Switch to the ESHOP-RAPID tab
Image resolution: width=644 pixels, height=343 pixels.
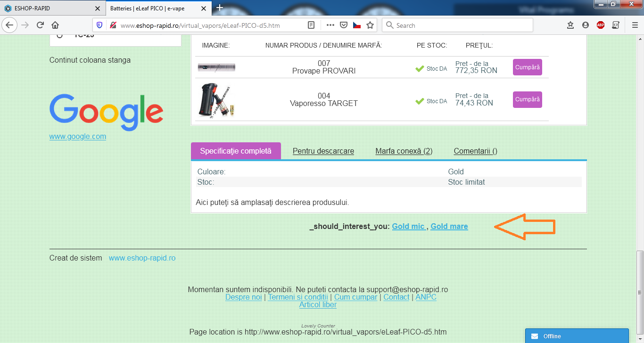[x=52, y=8]
